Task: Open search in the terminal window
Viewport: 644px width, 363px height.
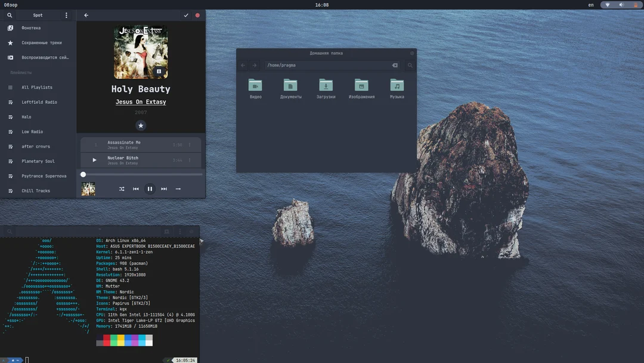Action: 10,231
